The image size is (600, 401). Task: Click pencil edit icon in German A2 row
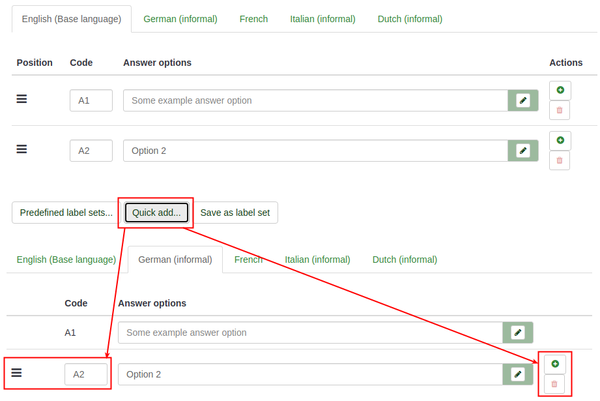point(517,374)
